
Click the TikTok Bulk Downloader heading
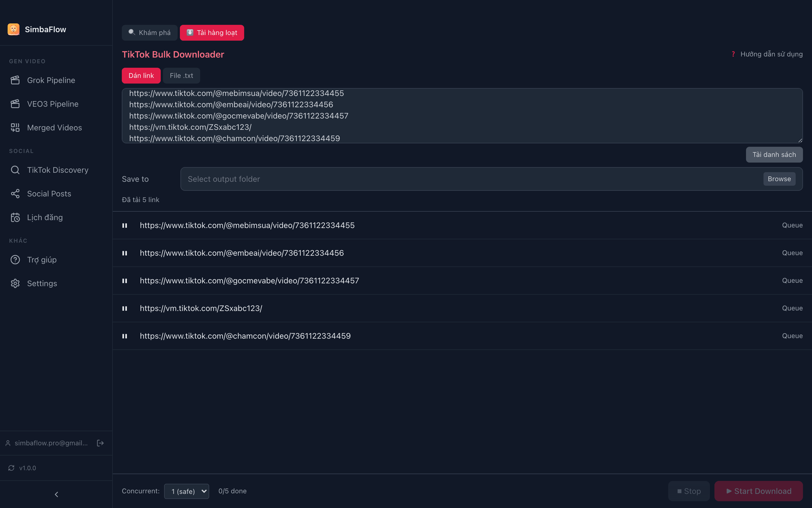point(173,54)
